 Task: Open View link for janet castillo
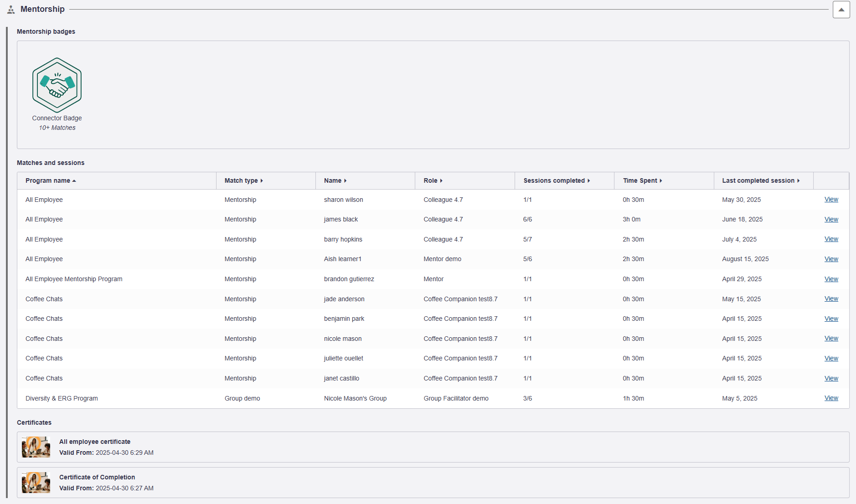click(x=831, y=379)
